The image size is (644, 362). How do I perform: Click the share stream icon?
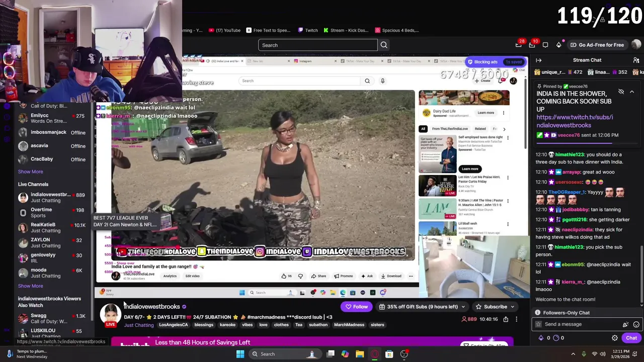click(506, 319)
